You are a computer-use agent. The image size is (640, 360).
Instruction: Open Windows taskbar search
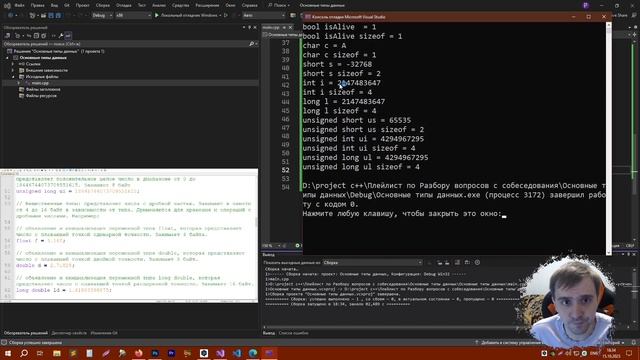tap(24, 353)
